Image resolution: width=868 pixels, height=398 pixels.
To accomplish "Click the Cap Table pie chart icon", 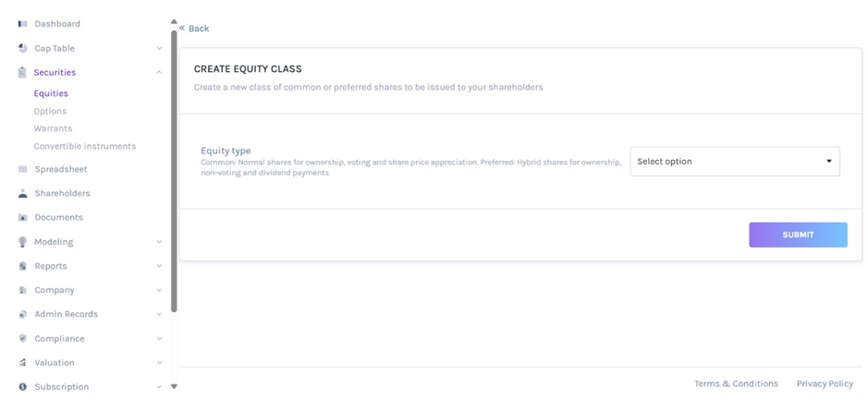I will (22, 48).
